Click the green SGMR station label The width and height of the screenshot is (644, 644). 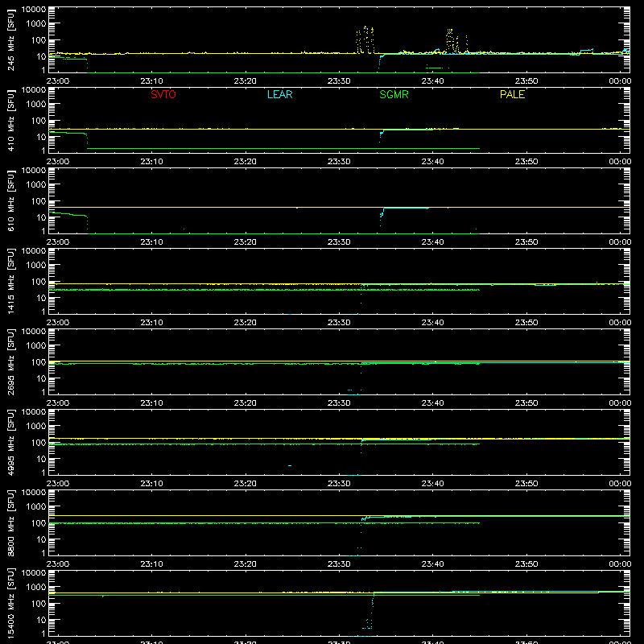point(394,94)
